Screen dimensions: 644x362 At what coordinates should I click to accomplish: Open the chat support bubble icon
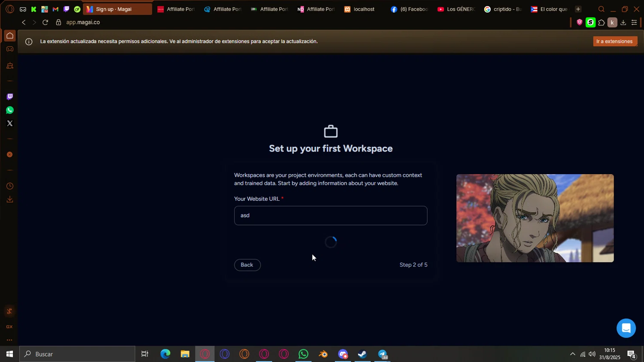[x=626, y=328]
